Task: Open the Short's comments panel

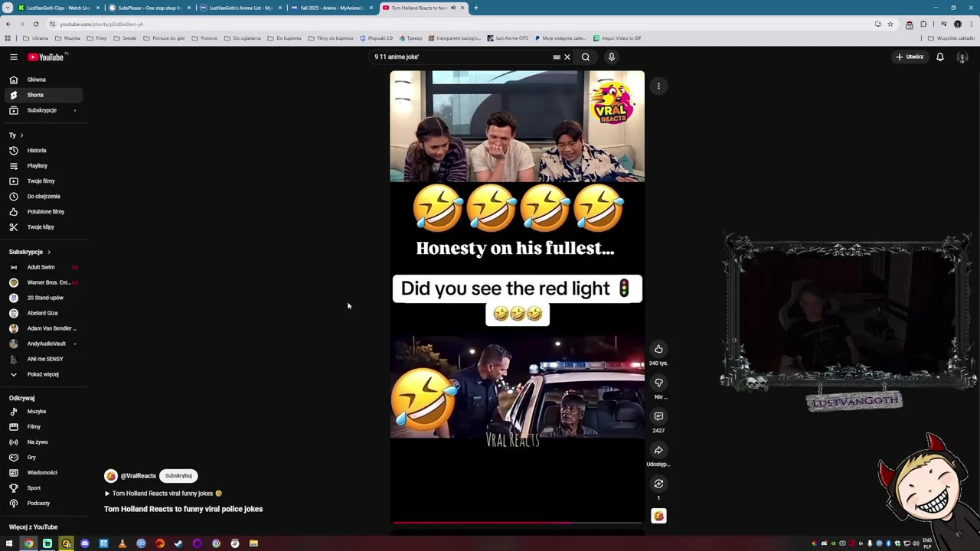Action: click(x=658, y=416)
